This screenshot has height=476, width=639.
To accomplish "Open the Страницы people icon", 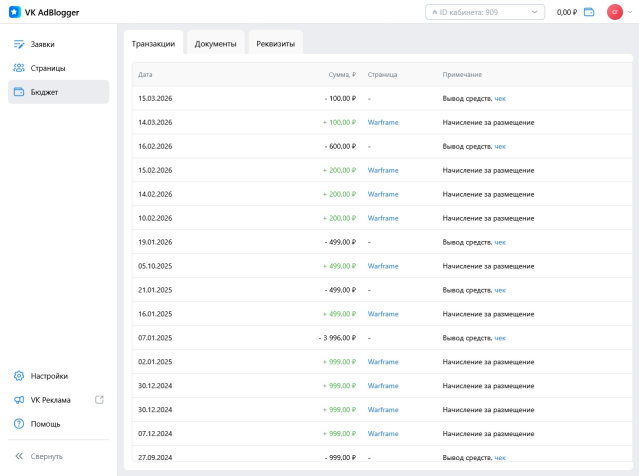I will tap(19, 68).
